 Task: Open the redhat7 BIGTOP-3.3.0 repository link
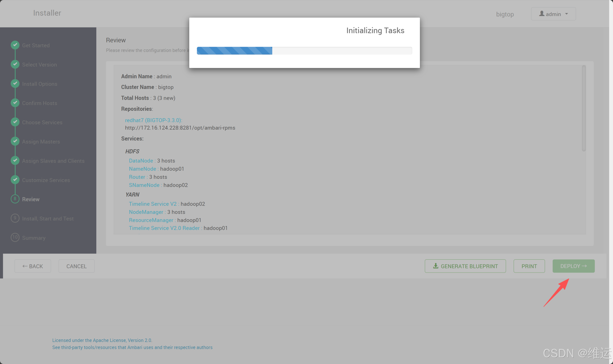click(x=154, y=120)
